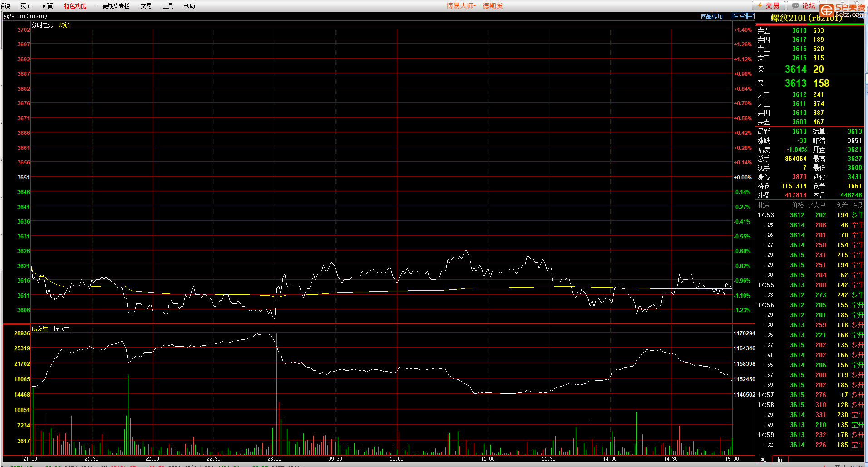Click the 卖一 price 3614
Screen dimensions: 868x467
click(795, 69)
